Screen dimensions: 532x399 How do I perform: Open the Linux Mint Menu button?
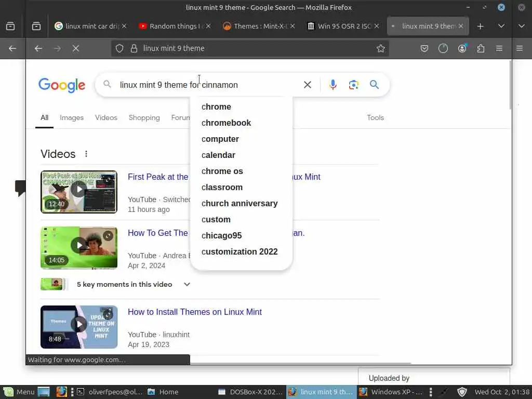click(19, 392)
